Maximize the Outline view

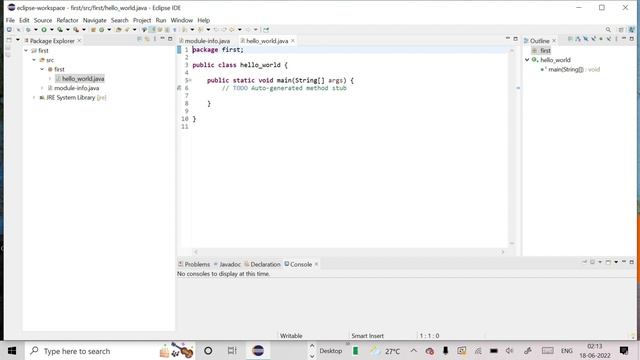[x=632, y=39]
